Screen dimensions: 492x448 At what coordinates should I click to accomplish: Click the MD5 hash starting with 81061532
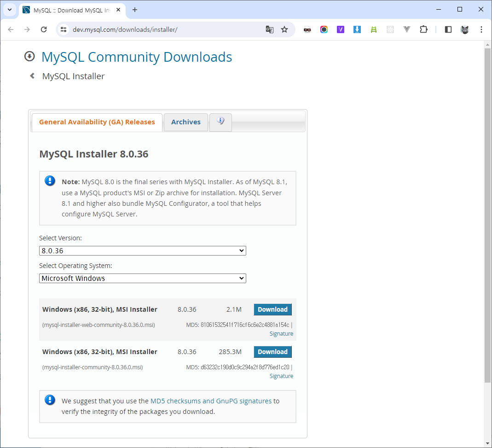coord(245,325)
